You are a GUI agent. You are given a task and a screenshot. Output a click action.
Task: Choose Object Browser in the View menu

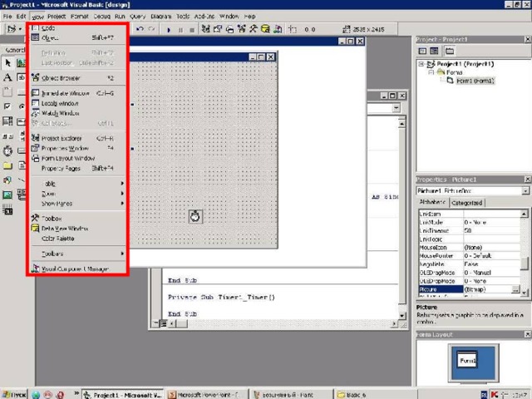pyautogui.click(x=77, y=78)
